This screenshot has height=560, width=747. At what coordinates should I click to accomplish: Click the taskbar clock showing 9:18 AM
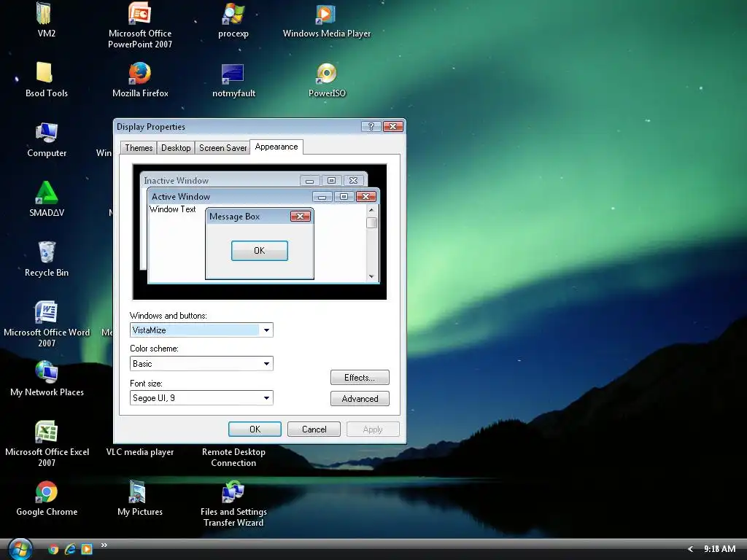719,549
